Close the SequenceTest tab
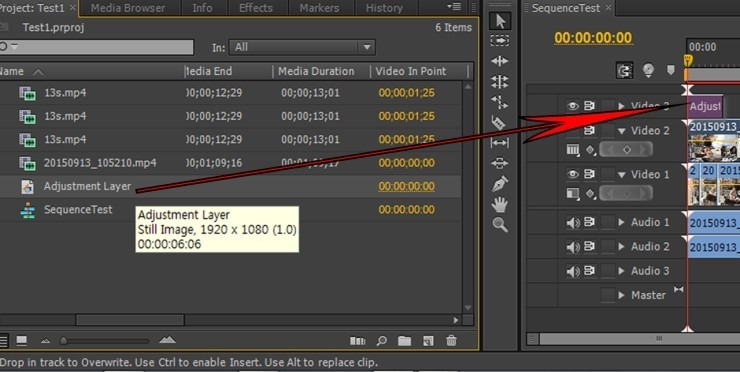The width and height of the screenshot is (740, 372). (x=608, y=8)
